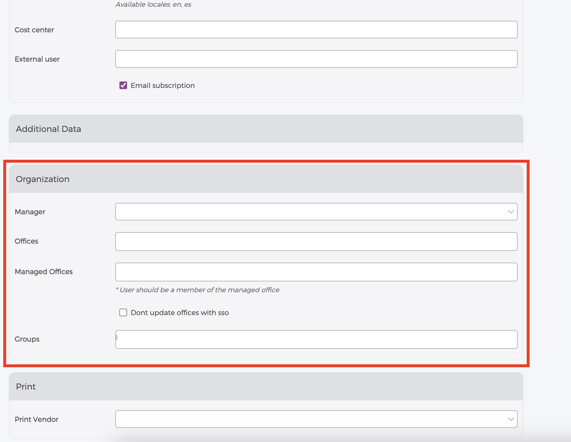This screenshot has width=571, height=442.
Task: Click the Print section header
Action: pyautogui.click(x=266, y=387)
